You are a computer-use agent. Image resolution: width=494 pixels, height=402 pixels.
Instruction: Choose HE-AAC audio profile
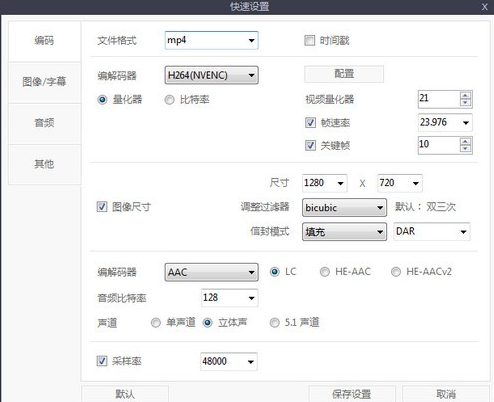pos(325,272)
